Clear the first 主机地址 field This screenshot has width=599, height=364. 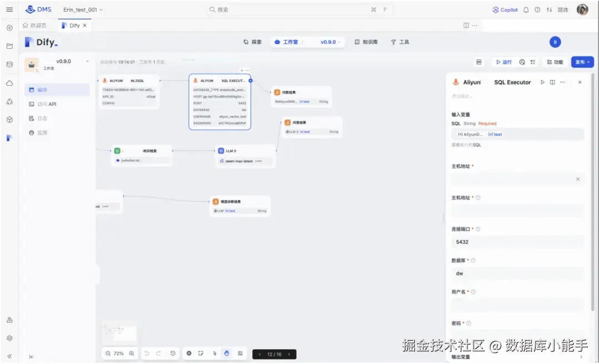577,179
